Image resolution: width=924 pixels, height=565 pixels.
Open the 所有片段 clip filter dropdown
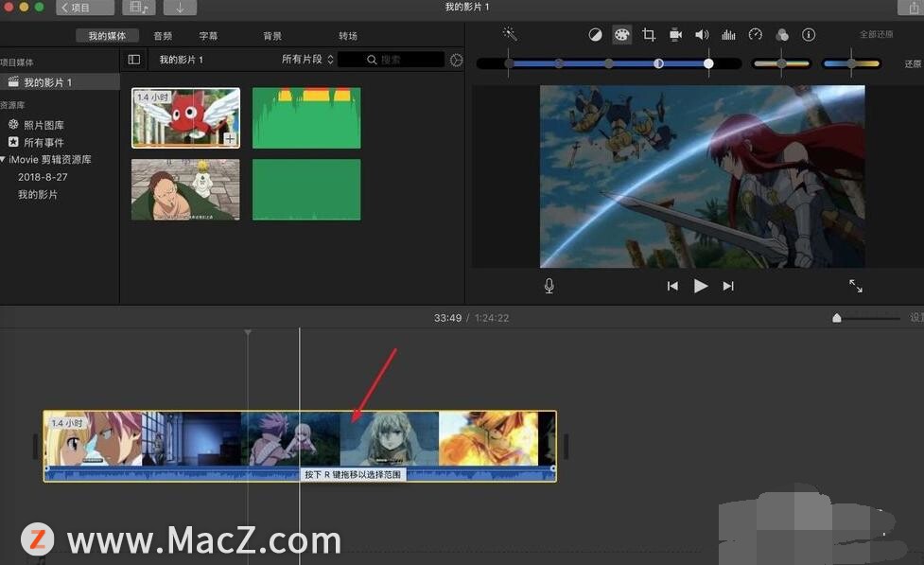[x=307, y=59]
